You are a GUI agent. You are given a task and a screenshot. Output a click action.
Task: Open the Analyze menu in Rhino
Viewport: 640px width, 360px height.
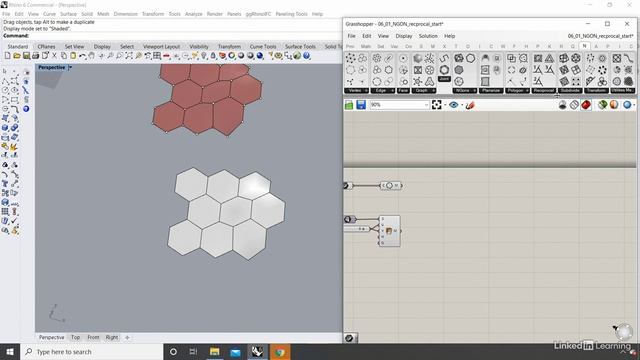193,14
